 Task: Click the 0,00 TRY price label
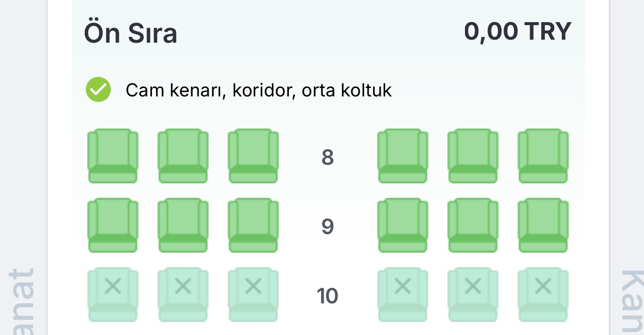(517, 32)
